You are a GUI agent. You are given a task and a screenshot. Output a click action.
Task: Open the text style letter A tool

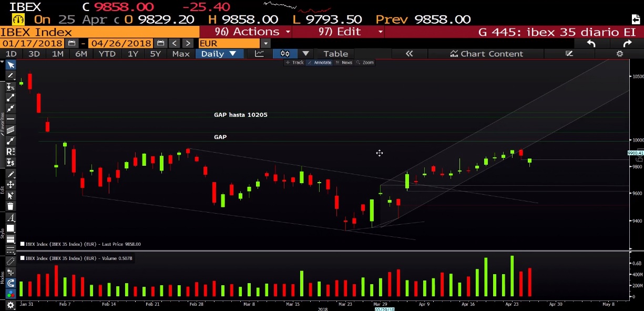pyautogui.click(x=11, y=218)
